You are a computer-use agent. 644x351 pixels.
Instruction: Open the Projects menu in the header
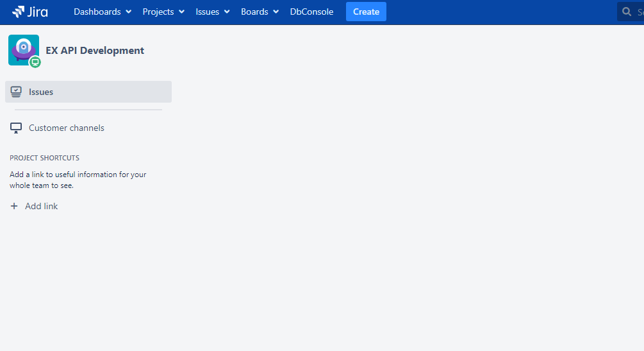158,12
